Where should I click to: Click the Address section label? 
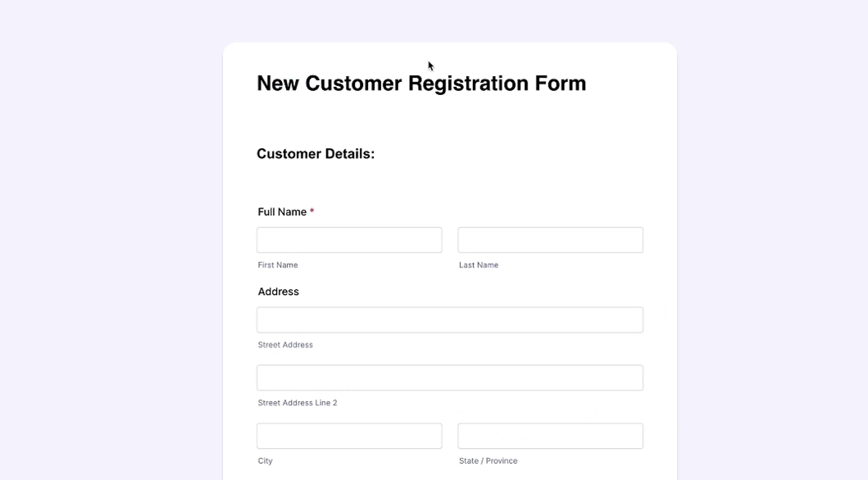coord(279,292)
